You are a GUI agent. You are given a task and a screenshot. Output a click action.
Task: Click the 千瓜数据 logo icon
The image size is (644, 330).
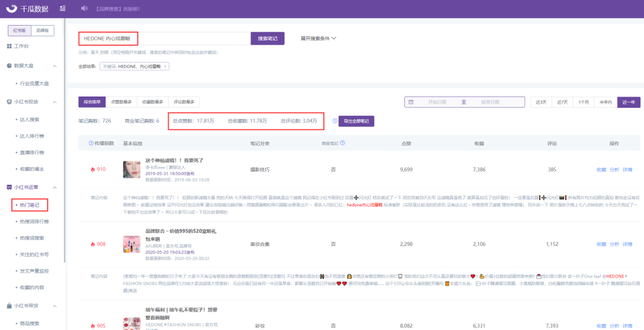point(12,8)
